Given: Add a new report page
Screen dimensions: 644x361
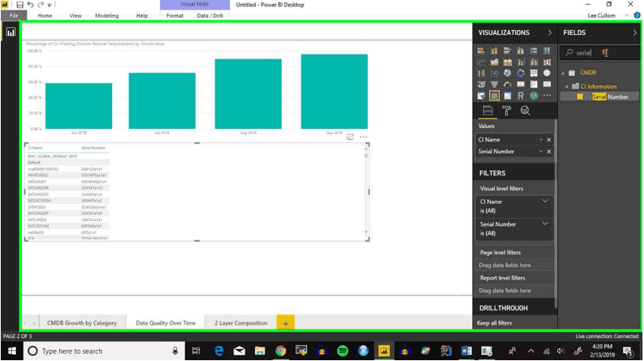Looking at the screenshot, I should click(x=286, y=323).
